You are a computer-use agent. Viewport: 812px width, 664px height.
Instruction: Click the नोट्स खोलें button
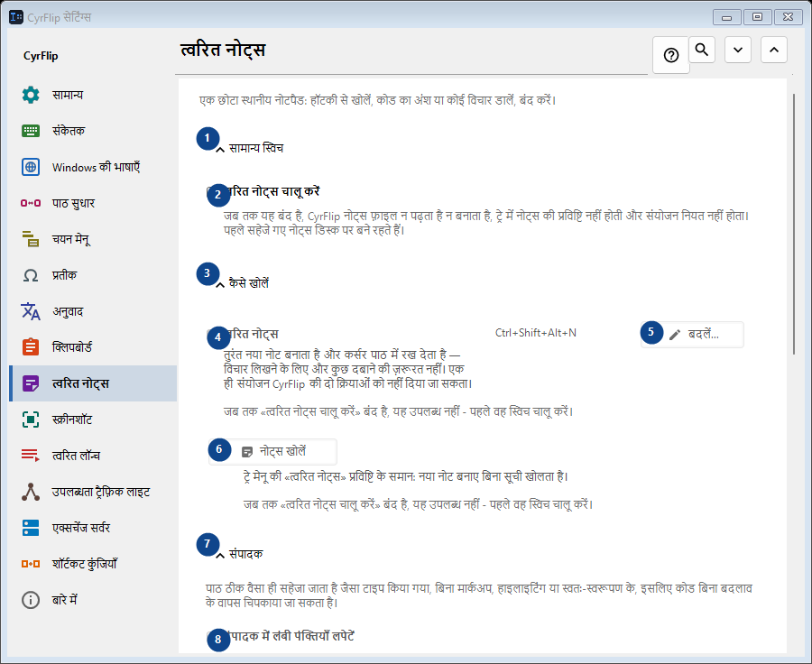click(272, 452)
